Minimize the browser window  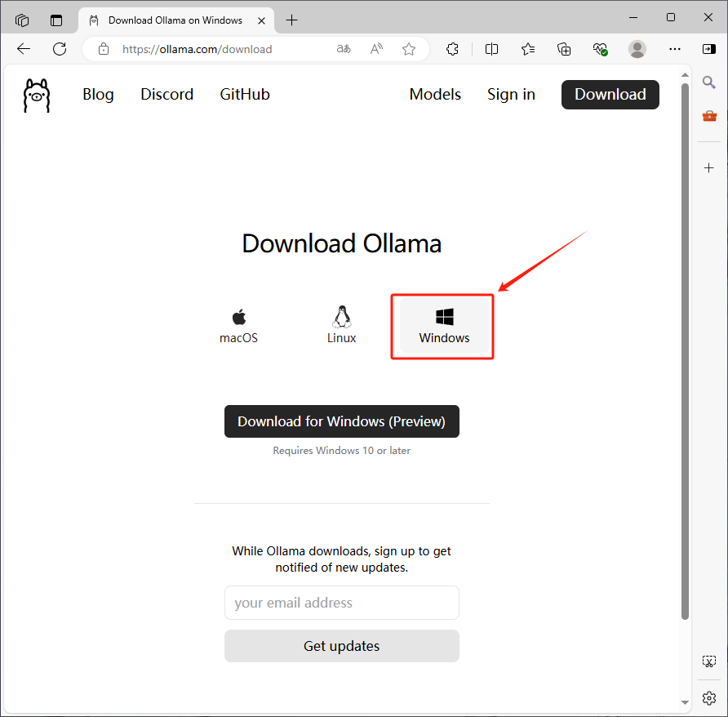tap(633, 18)
